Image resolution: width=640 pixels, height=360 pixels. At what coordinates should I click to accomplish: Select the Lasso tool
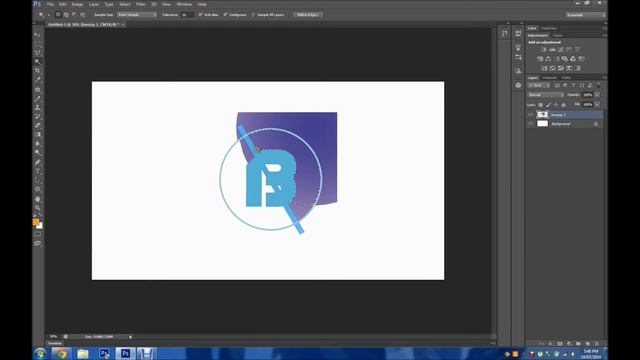(38, 53)
